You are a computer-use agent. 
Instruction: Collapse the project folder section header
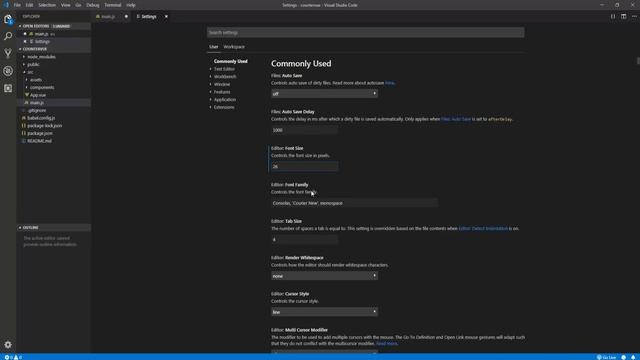pos(53,49)
